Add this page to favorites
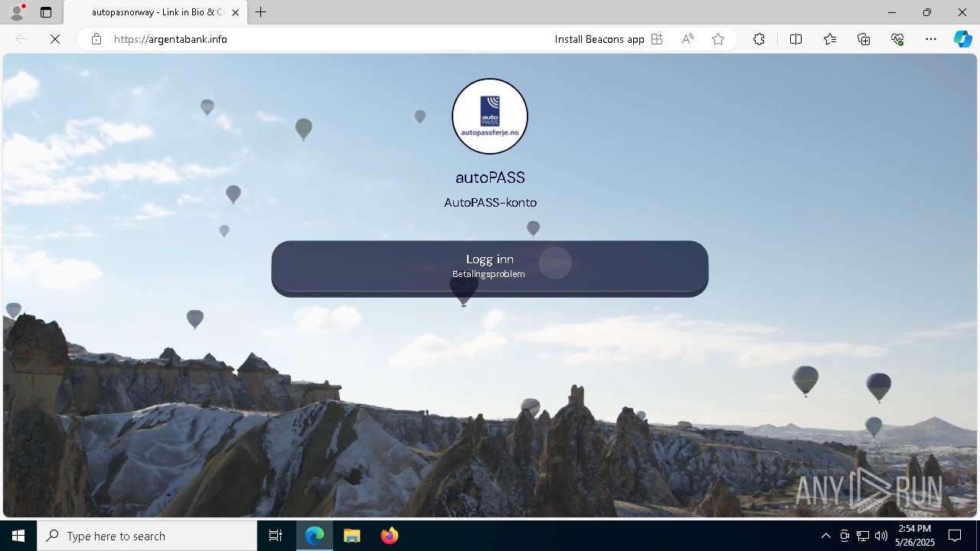980x551 pixels. (x=718, y=39)
